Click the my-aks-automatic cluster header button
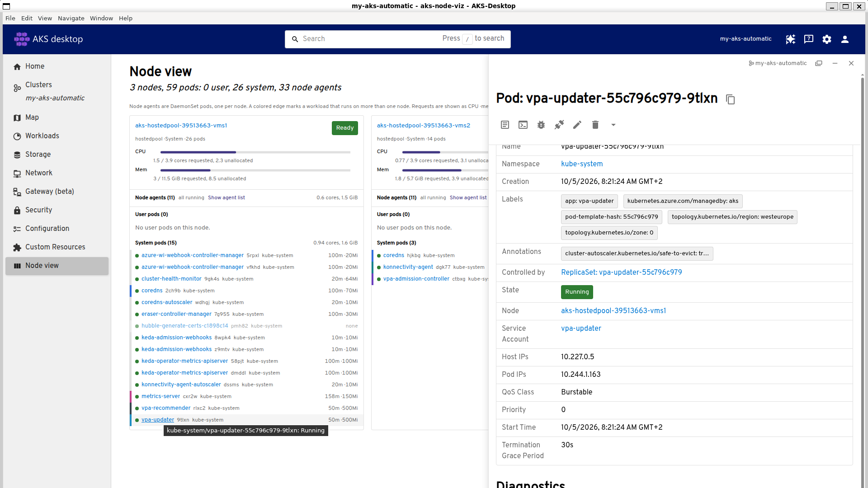The width and height of the screenshot is (868, 488). (745, 39)
